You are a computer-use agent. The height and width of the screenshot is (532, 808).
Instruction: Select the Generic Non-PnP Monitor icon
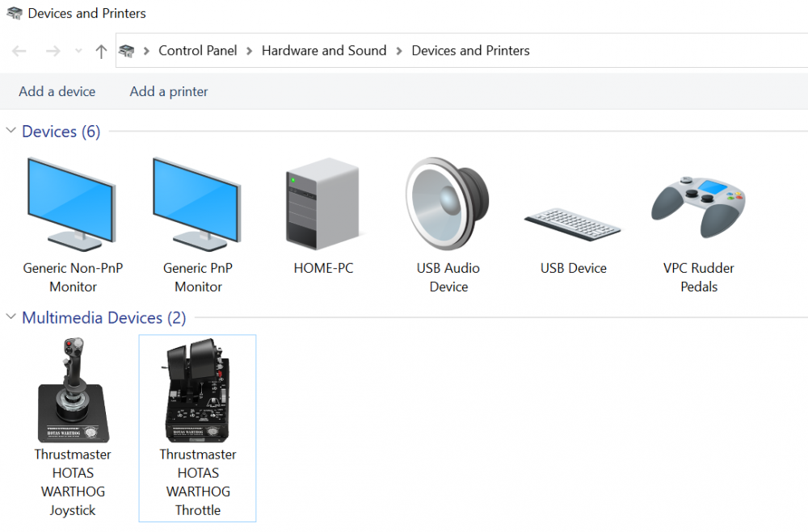[72, 204]
